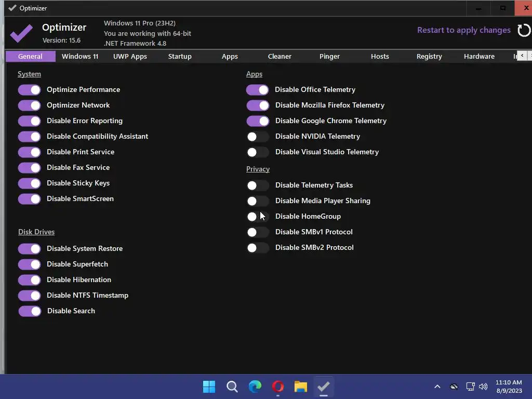Viewport: 532px width, 399px height.
Task: Click the Apps section heading link
Action: tap(254, 74)
